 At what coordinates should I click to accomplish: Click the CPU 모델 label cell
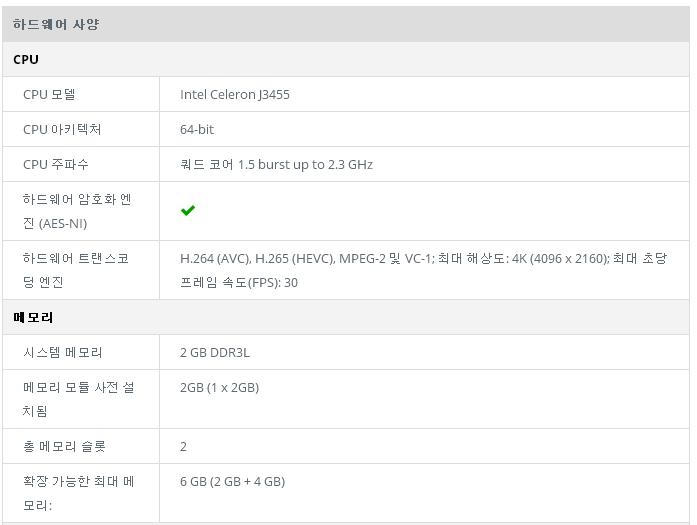(x=81, y=94)
